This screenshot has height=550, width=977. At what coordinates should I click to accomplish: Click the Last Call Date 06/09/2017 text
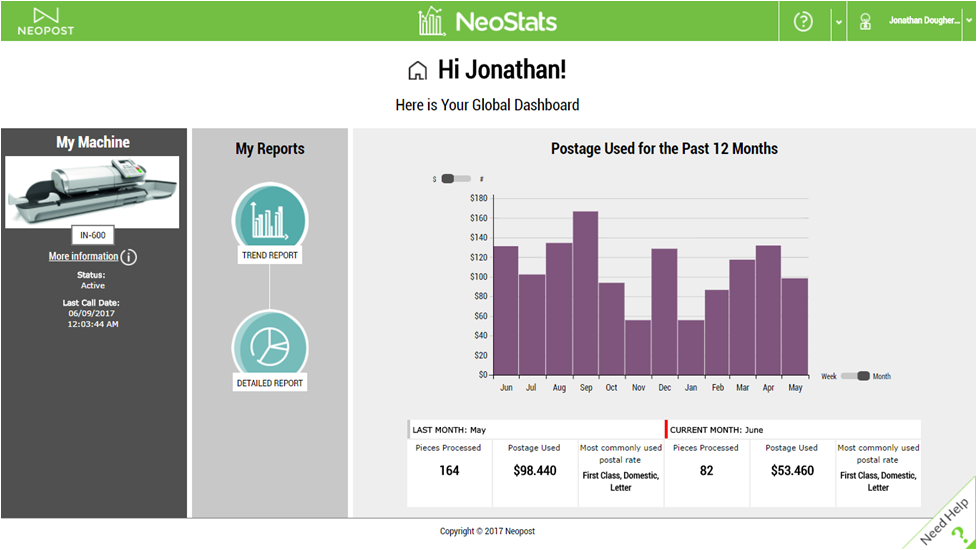click(x=92, y=313)
